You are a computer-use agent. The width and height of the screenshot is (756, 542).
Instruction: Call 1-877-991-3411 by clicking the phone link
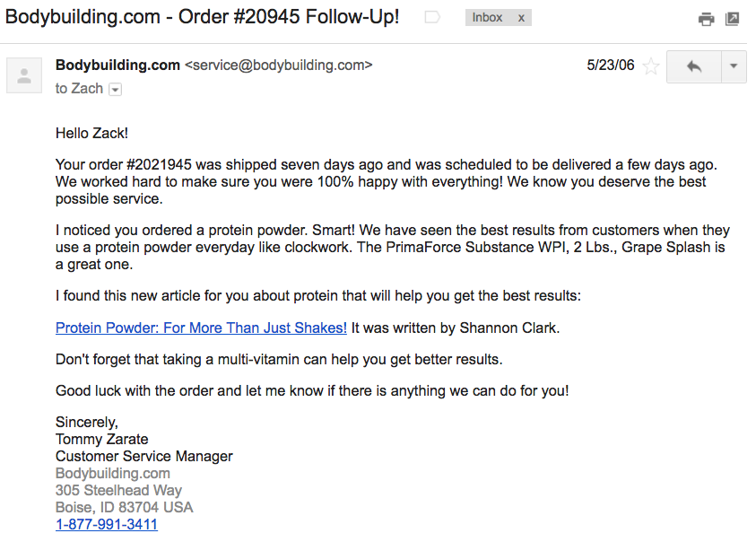point(106,524)
